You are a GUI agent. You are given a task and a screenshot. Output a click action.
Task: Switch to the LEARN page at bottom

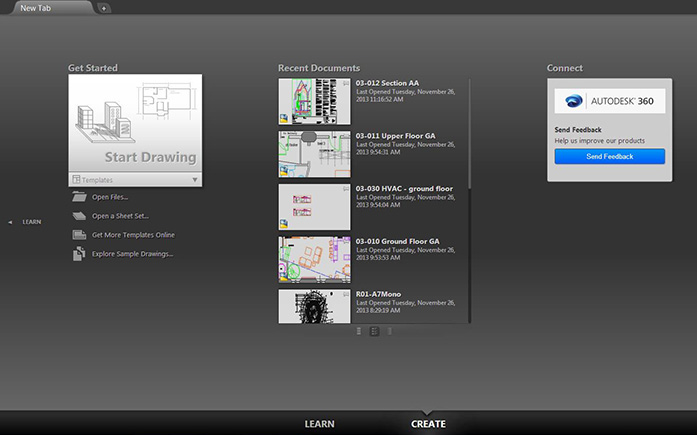point(319,424)
